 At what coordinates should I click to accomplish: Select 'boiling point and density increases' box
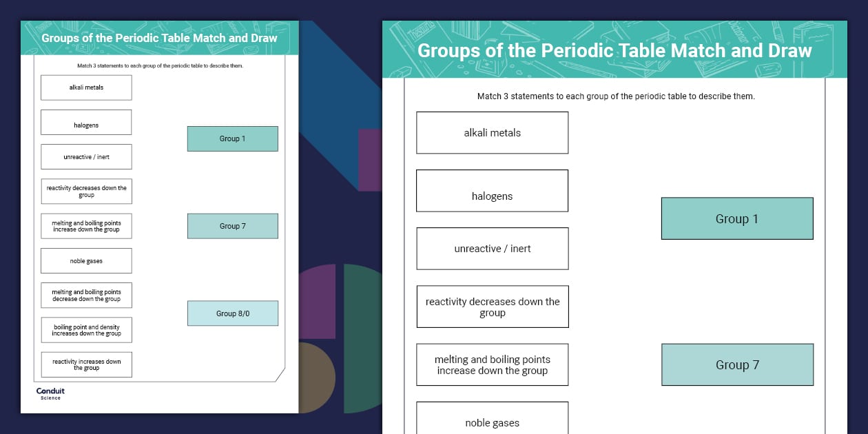click(x=86, y=330)
